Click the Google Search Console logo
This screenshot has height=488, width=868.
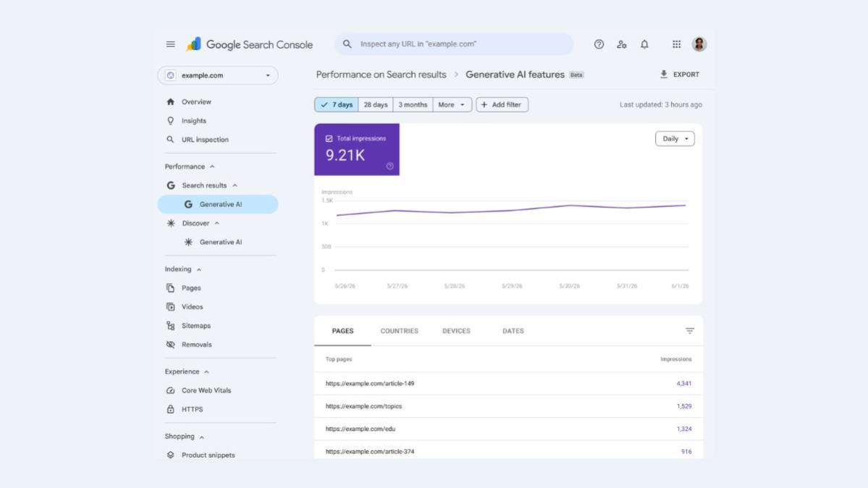click(x=250, y=44)
